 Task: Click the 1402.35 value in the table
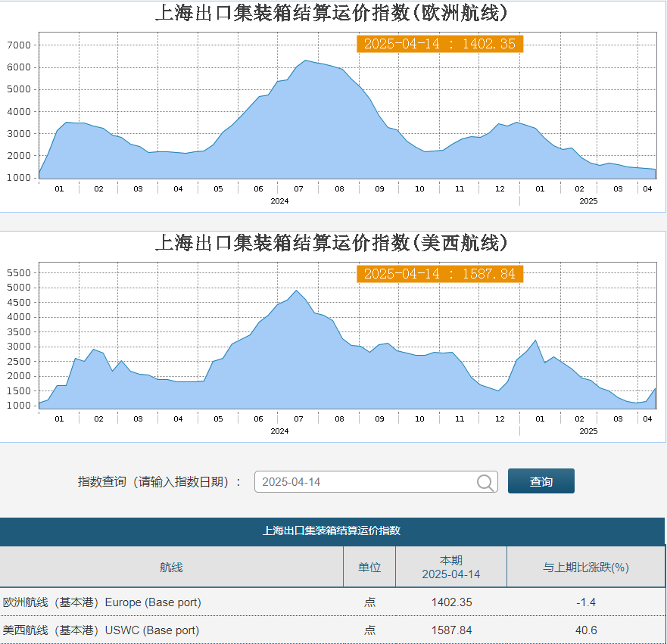tap(451, 602)
